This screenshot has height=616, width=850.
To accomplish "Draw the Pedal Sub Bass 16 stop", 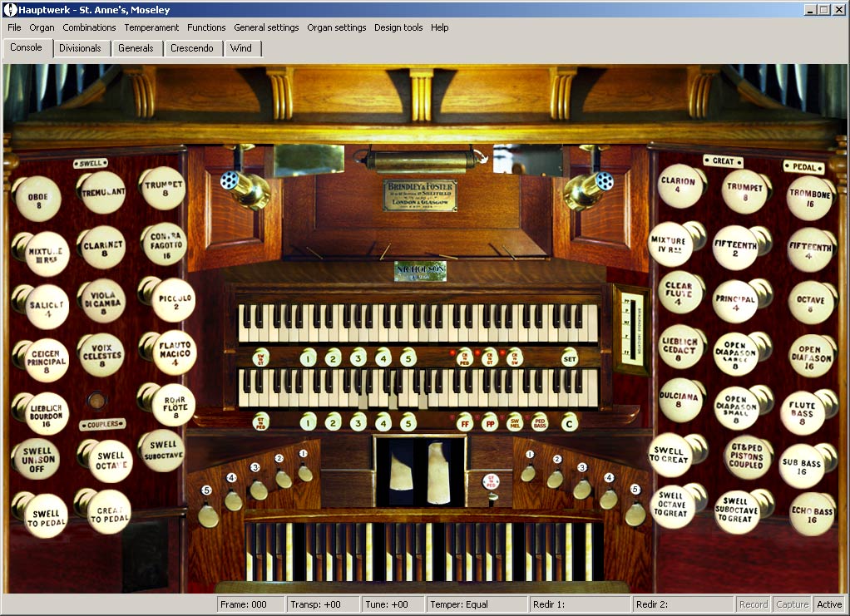I will [x=803, y=466].
